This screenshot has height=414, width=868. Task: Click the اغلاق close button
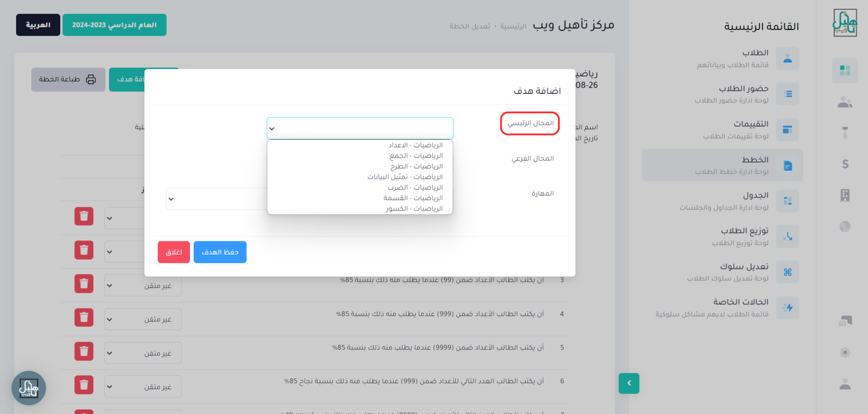click(x=174, y=252)
